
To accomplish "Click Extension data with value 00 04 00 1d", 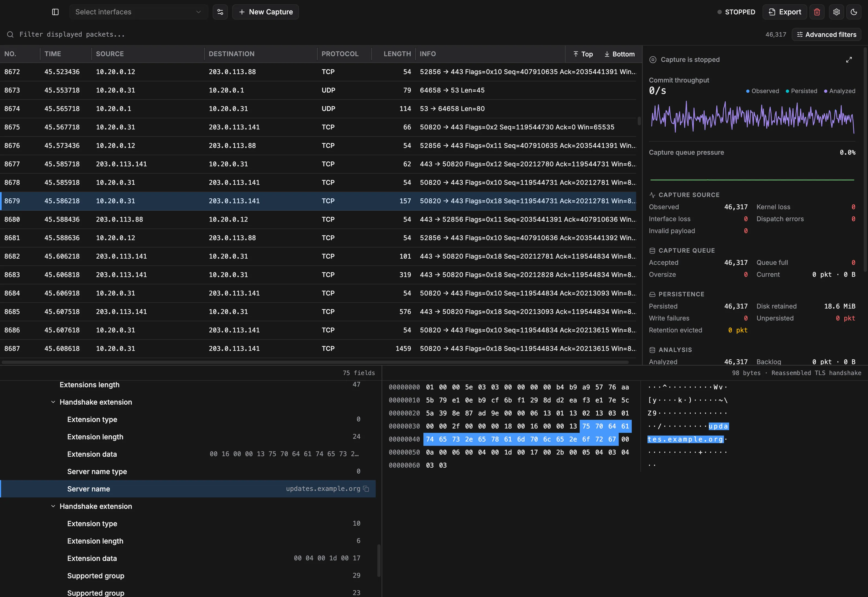I will [x=188, y=558].
